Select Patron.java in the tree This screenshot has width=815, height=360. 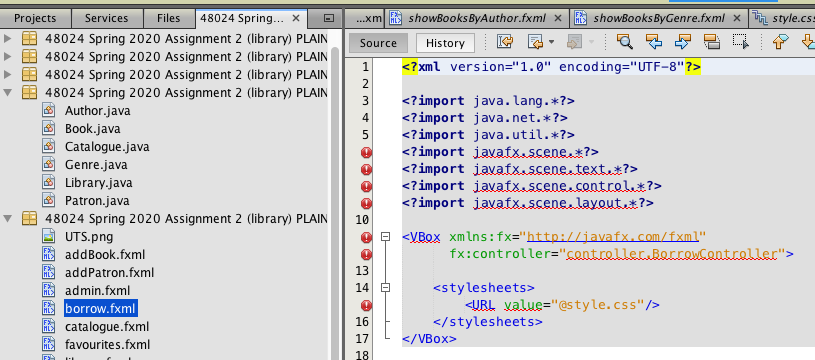pyautogui.click(x=97, y=201)
